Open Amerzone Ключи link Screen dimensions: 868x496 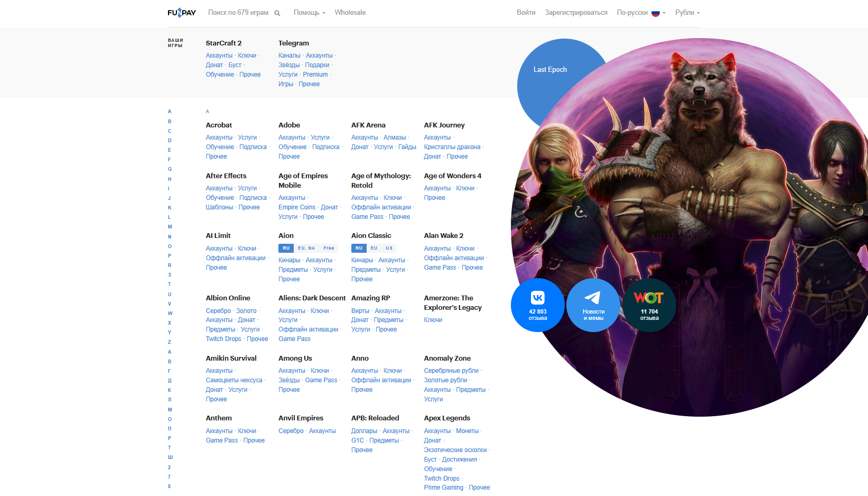coord(433,320)
